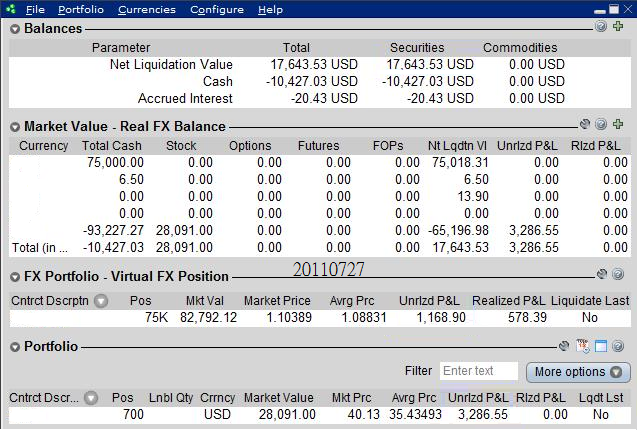Click the Futures column header

318,146
